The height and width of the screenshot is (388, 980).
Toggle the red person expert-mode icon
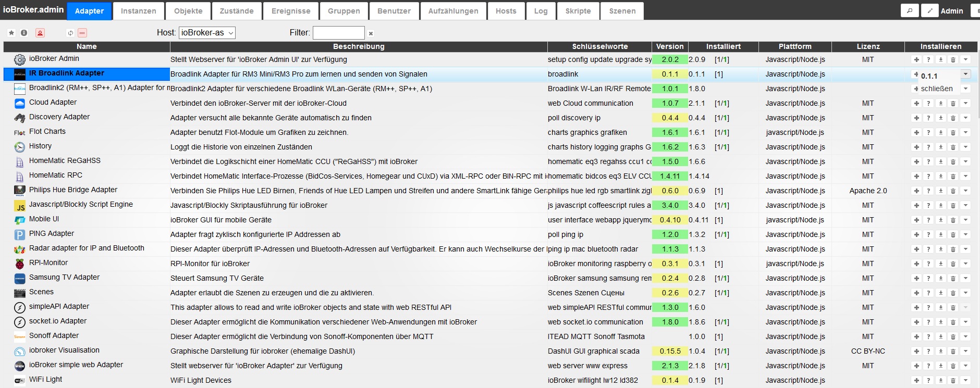pyautogui.click(x=40, y=33)
